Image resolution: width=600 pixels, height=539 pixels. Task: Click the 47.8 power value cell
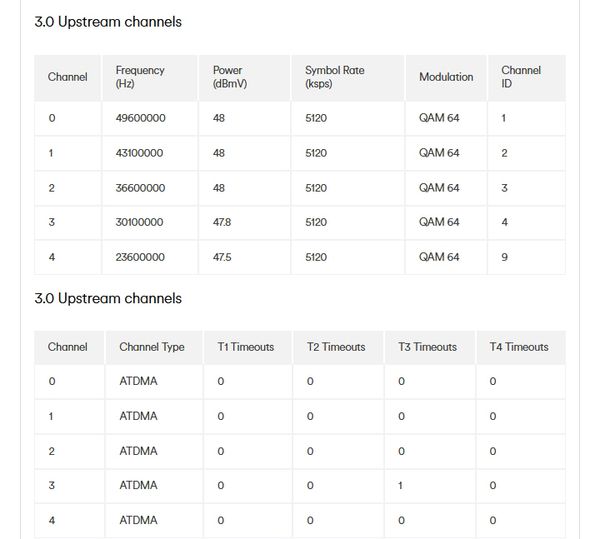point(244,223)
